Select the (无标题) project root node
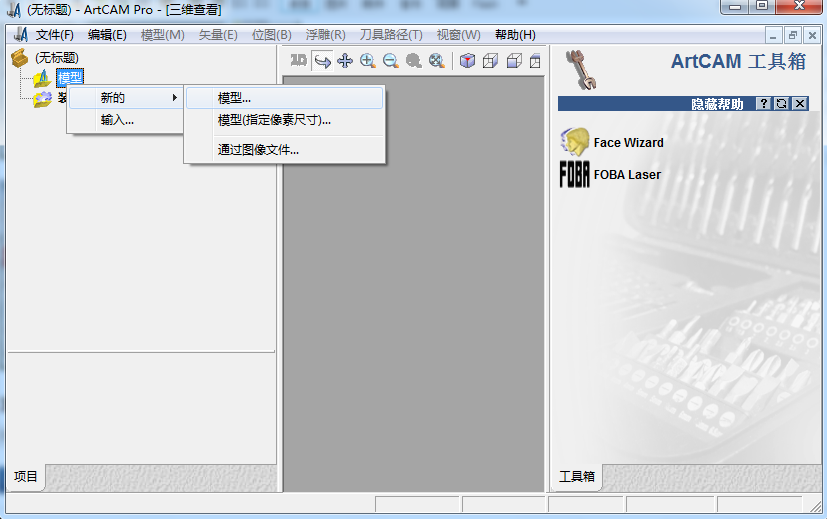Image resolution: width=827 pixels, height=519 pixels. pyautogui.click(x=56, y=57)
